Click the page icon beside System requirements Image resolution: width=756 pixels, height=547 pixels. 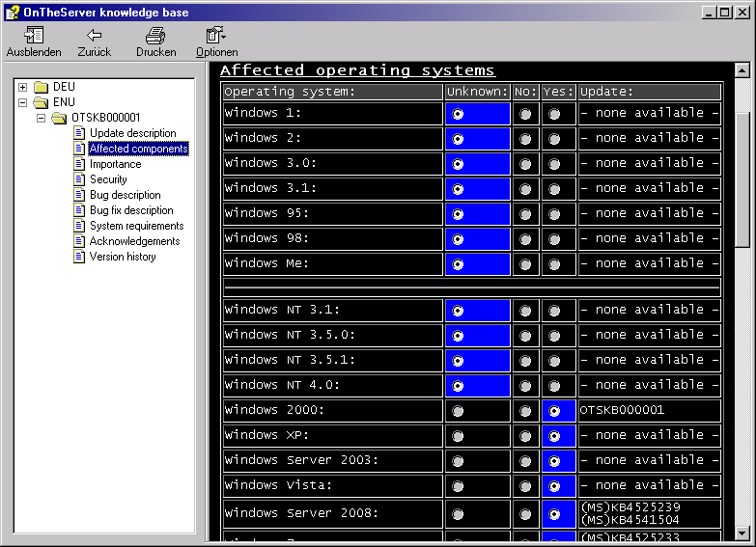(x=79, y=226)
